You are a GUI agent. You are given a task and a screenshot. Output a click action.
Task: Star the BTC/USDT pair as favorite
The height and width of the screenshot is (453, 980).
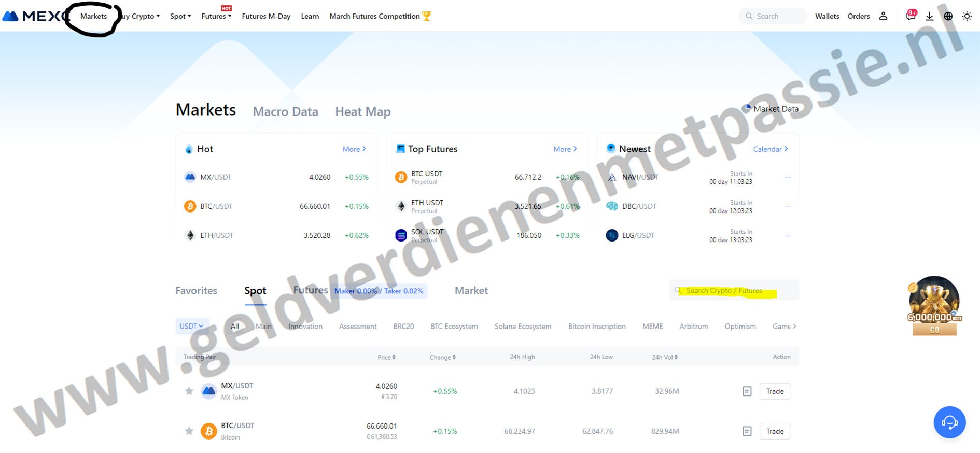pos(189,431)
